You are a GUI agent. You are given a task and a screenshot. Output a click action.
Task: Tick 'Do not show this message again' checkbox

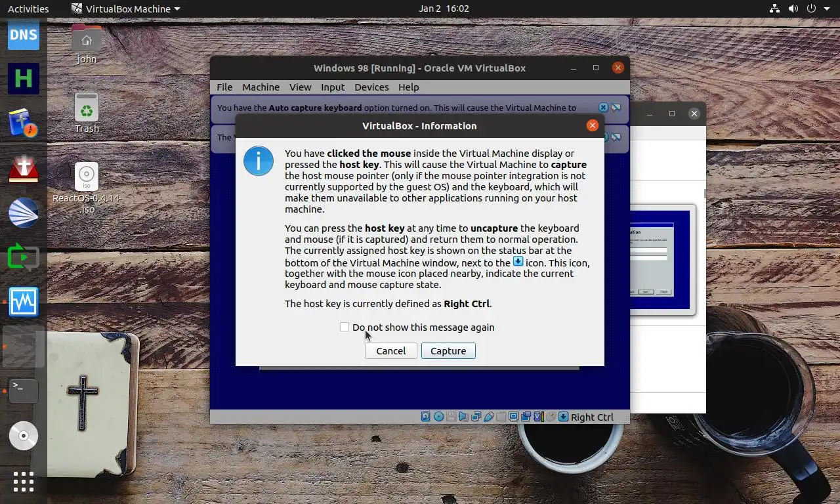coord(345,327)
